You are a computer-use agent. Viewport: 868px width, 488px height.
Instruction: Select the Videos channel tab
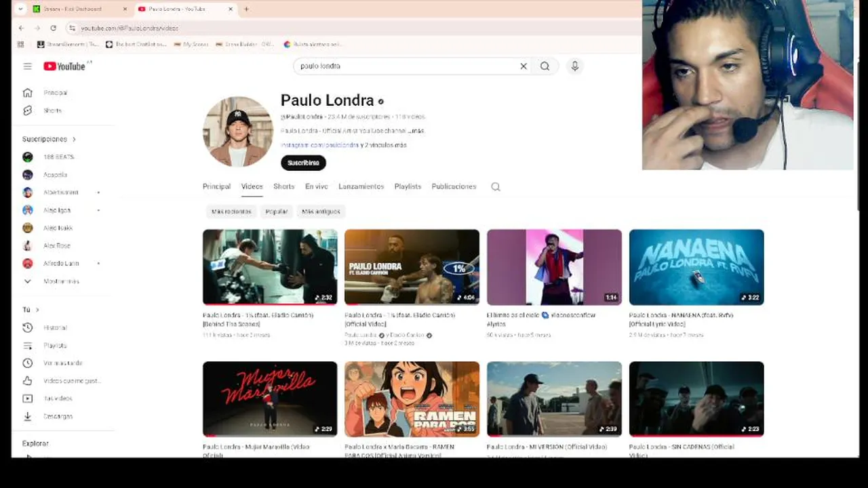pos(252,186)
